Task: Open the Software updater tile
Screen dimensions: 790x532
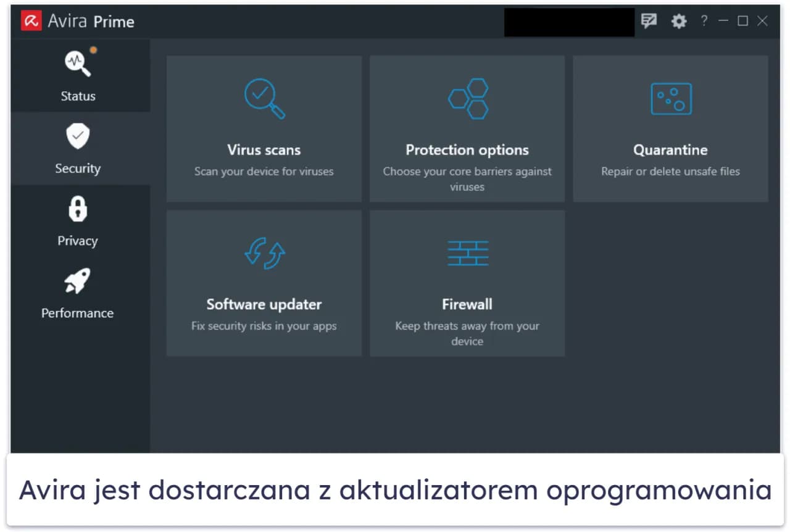Action: click(x=264, y=283)
